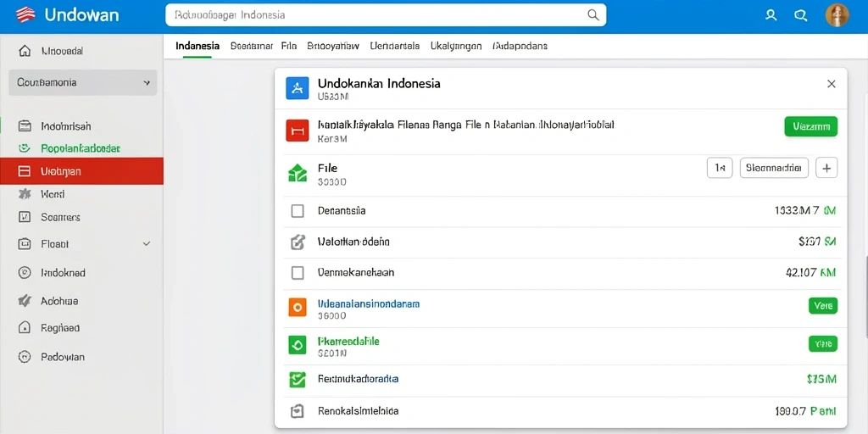Select the Uerdartsia tab
868x434 pixels.
coord(395,47)
